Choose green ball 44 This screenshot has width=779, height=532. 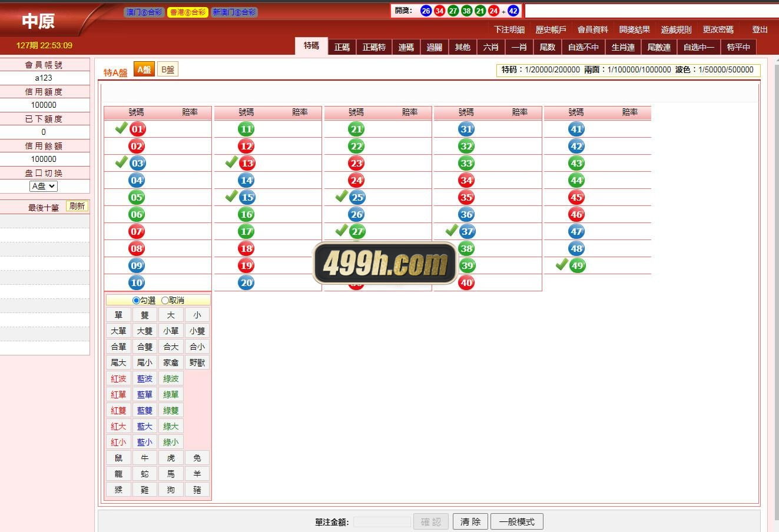pyautogui.click(x=577, y=180)
